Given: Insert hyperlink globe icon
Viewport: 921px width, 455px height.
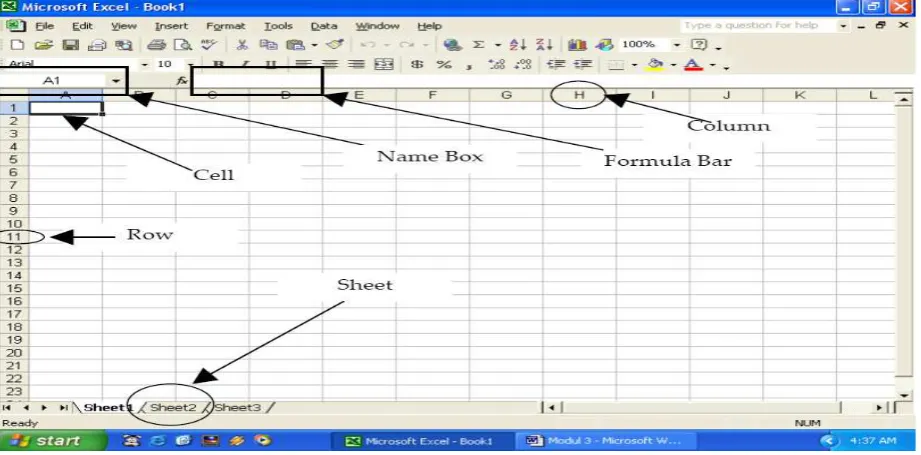Looking at the screenshot, I should click(x=452, y=45).
